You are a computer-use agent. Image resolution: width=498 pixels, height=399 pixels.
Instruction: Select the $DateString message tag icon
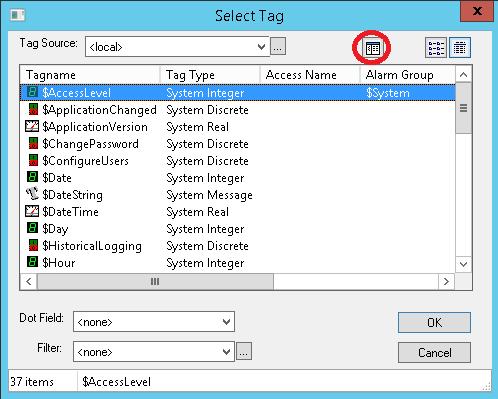coord(32,194)
